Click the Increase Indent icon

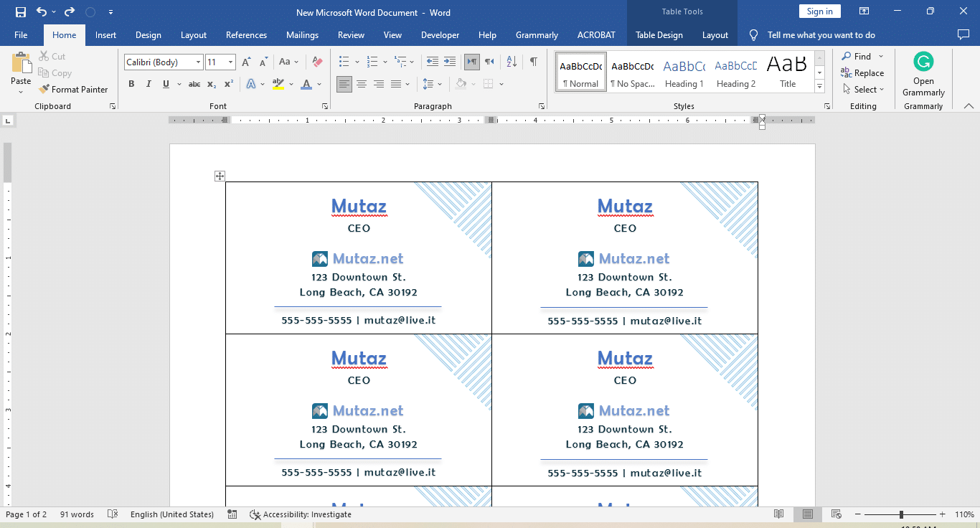click(x=450, y=62)
